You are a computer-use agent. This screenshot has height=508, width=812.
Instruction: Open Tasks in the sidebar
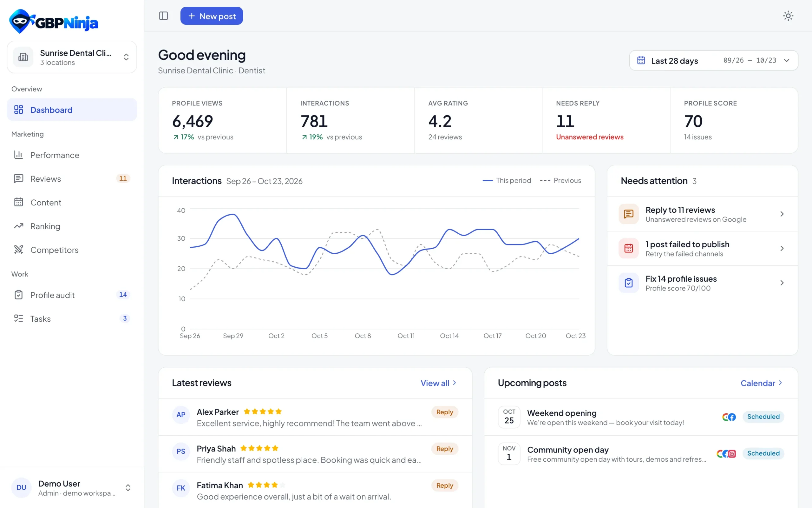point(72,318)
